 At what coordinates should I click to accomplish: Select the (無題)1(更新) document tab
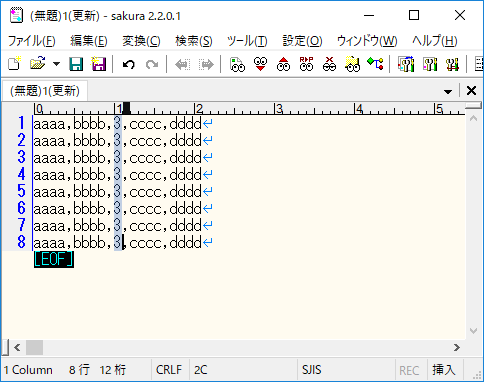[x=45, y=91]
